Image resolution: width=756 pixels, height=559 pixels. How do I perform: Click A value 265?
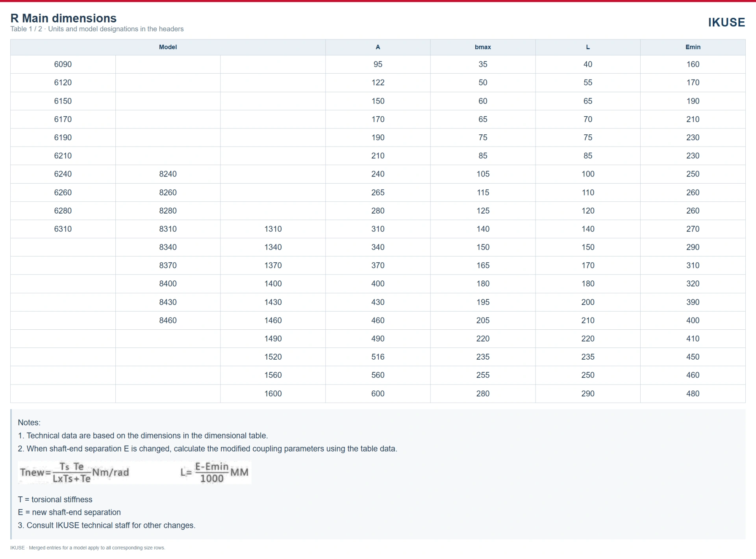pos(378,192)
